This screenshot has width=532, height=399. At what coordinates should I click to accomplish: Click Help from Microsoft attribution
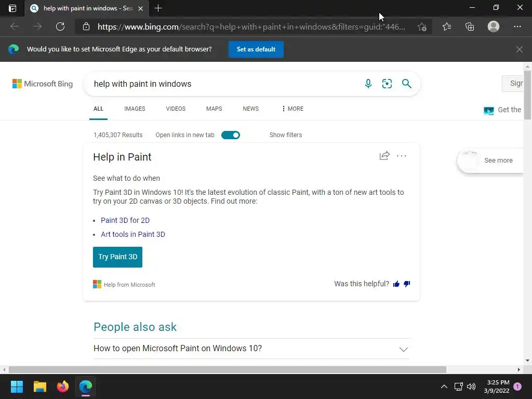[x=124, y=284]
